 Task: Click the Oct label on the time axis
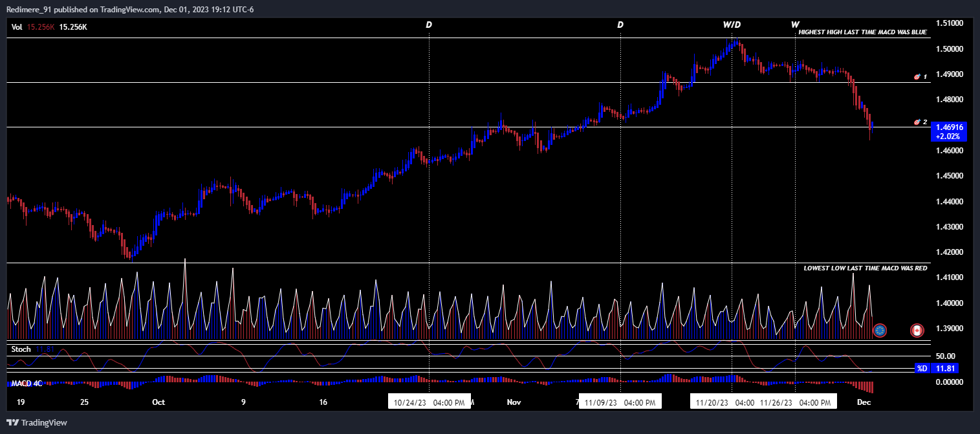pos(158,402)
